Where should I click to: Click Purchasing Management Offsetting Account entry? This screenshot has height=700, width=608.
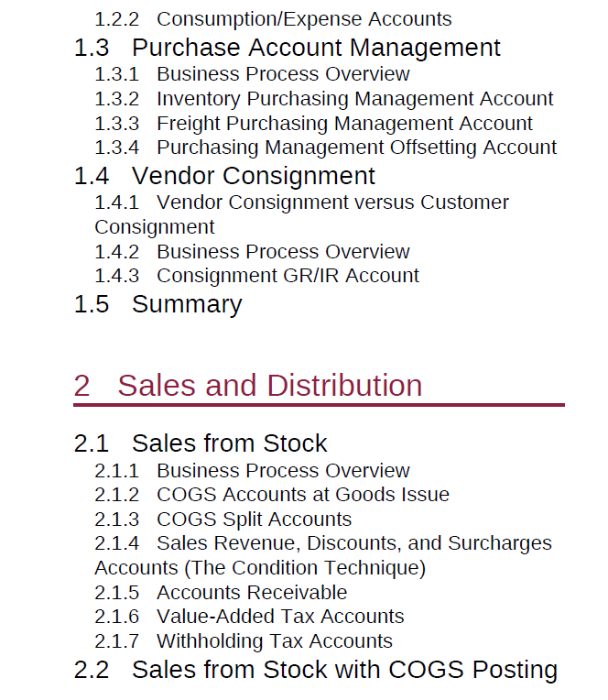[326, 148]
